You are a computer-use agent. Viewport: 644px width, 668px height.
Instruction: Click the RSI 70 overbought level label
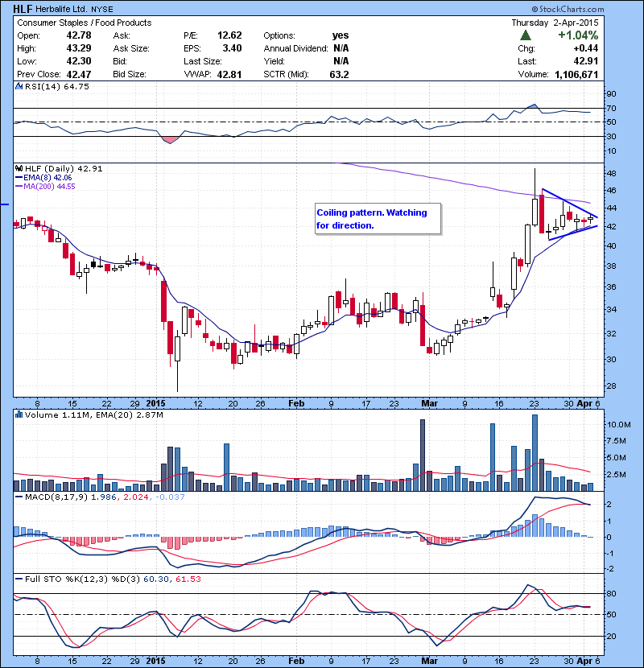click(611, 108)
